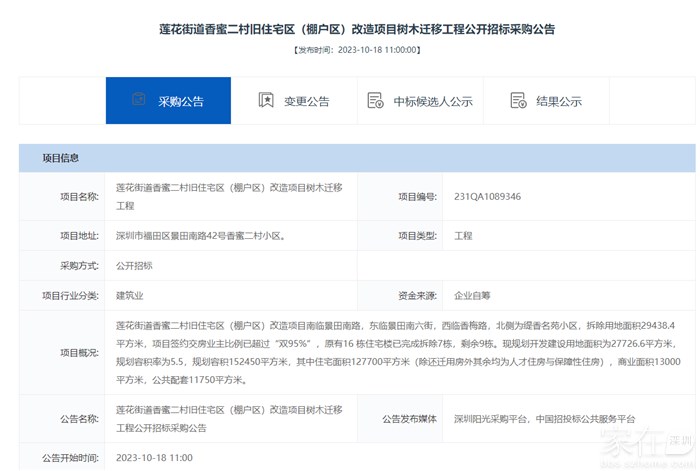Click the 公告开始时间 date value
Viewport: 700px width, 471px height.
click(154, 457)
